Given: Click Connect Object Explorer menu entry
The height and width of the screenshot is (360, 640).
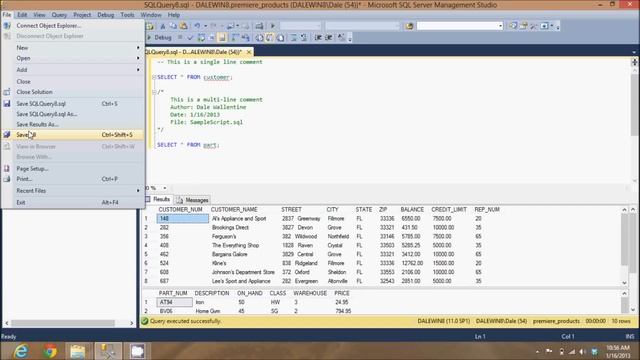Looking at the screenshot, I should [49, 25].
